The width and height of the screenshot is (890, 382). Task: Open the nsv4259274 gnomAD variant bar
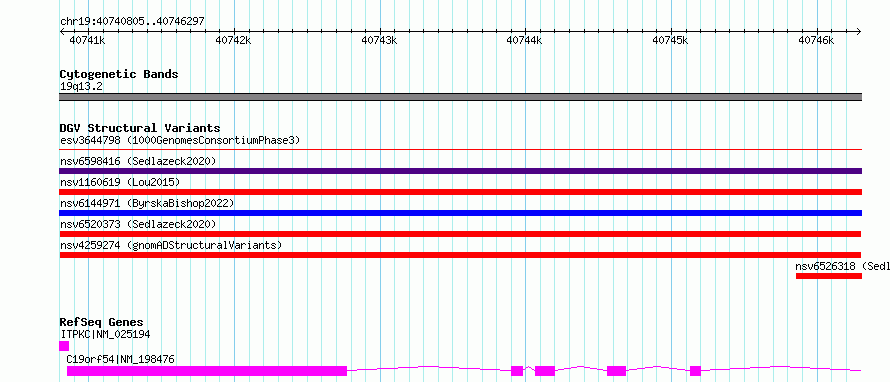tap(460, 255)
